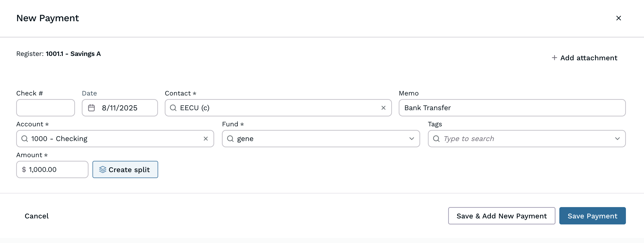Open the calendar icon in Date field
644x243 pixels.
pyautogui.click(x=91, y=108)
